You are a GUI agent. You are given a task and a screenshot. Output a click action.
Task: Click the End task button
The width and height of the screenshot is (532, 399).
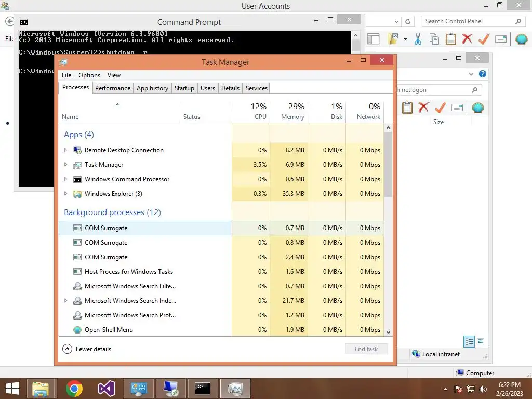pyautogui.click(x=366, y=349)
